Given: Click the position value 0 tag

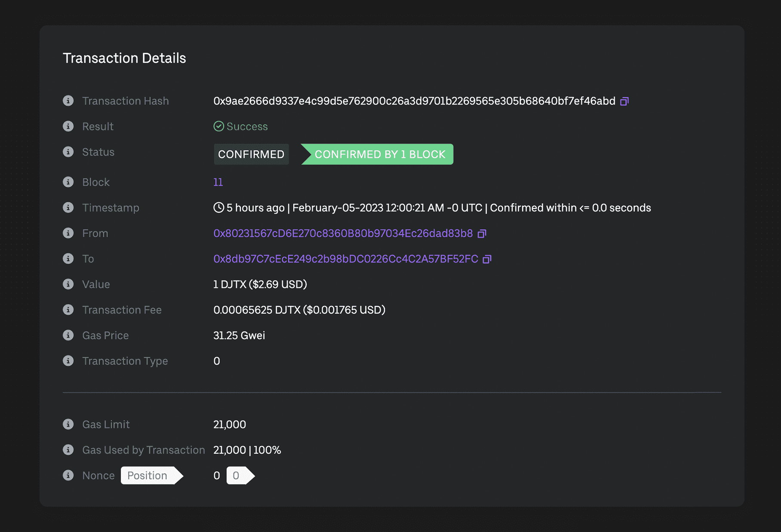Looking at the screenshot, I should point(240,475).
